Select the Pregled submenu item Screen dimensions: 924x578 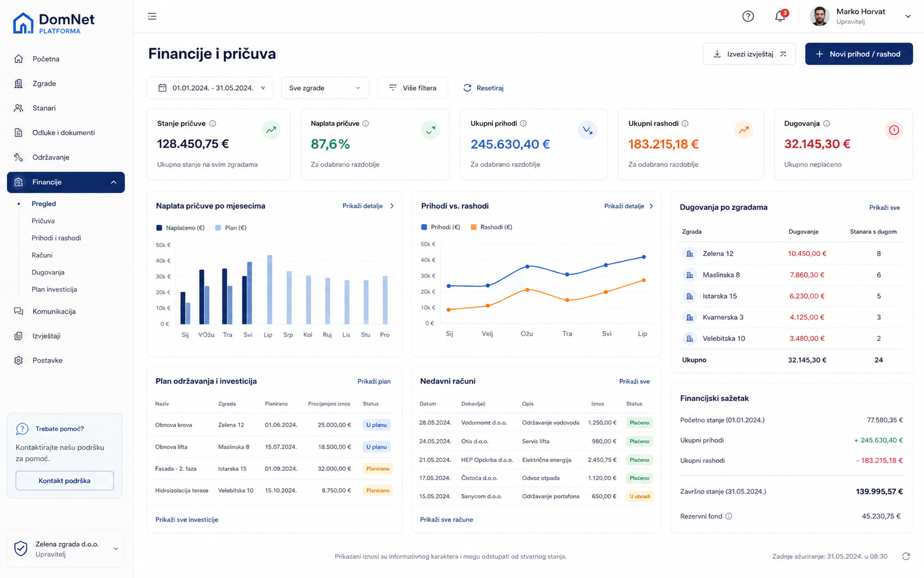(44, 204)
